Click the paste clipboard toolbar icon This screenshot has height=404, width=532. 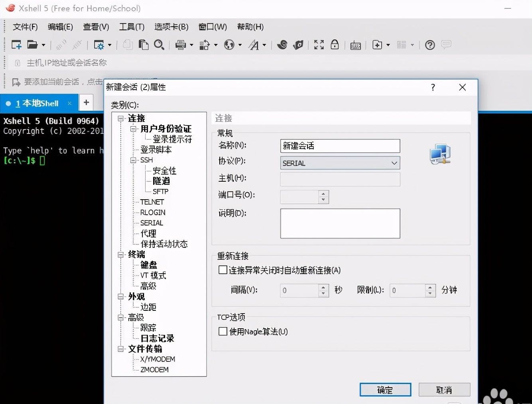[x=144, y=45]
